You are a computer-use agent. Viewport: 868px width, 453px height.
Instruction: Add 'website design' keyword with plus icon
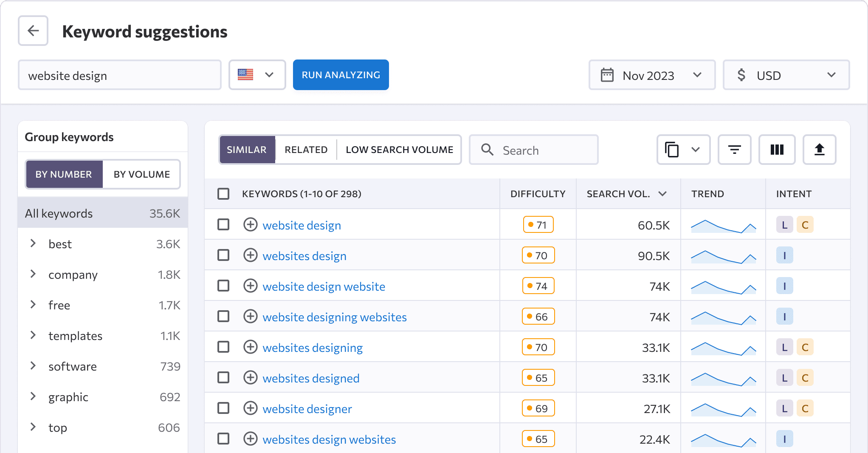(251, 224)
